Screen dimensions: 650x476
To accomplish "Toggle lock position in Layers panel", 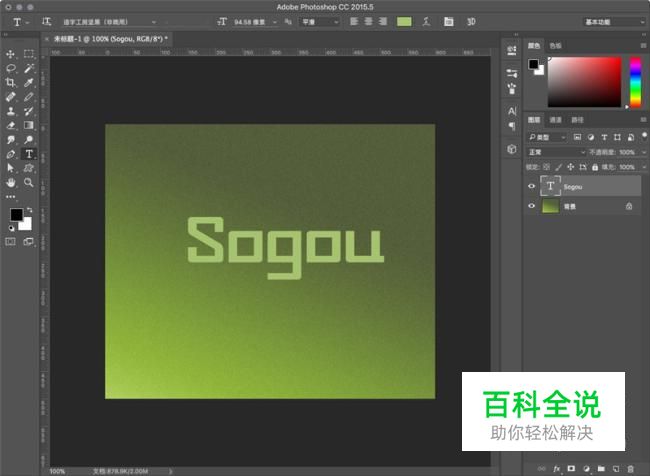I will click(571, 167).
